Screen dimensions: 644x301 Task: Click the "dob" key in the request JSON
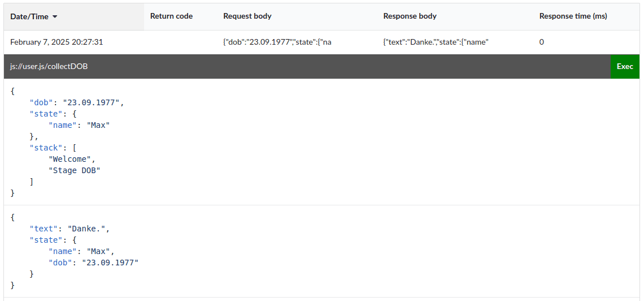[x=41, y=102]
